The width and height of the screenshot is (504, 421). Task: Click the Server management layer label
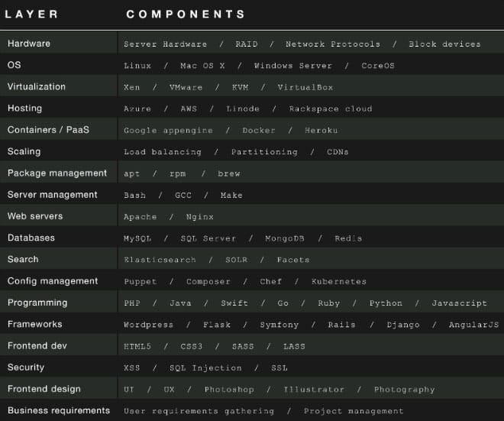pos(53,195)
